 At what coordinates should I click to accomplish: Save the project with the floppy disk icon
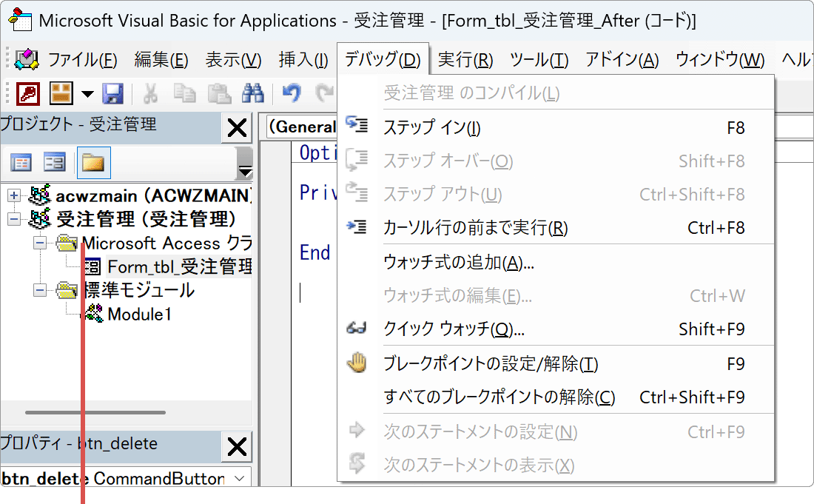(x=112, y=93)
